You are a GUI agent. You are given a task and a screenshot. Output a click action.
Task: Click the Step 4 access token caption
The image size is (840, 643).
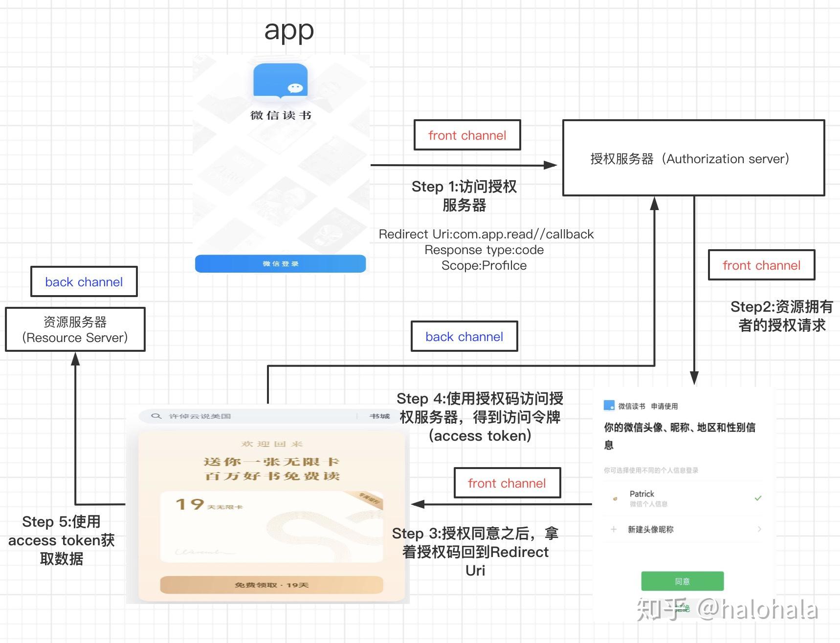(x=480, y=417)
